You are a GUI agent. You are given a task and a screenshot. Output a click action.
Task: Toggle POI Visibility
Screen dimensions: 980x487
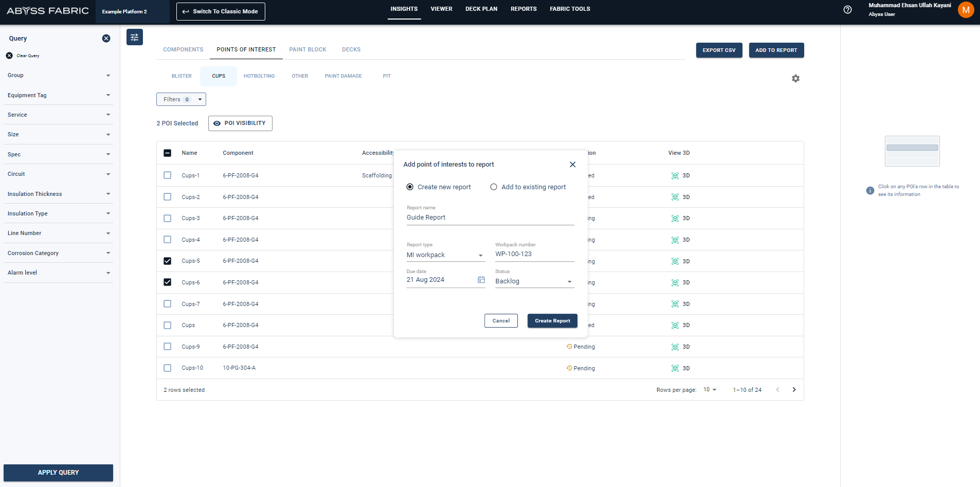(x=240, y=123)
